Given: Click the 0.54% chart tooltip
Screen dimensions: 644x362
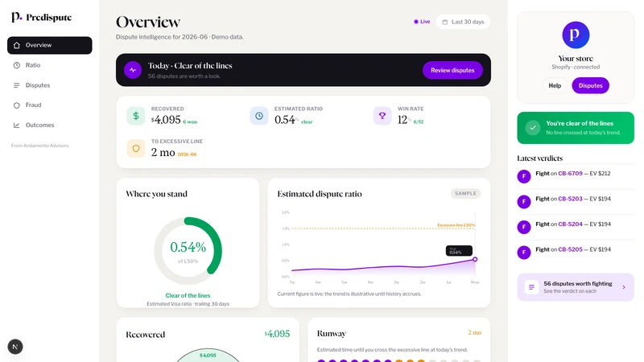Looking at the screenshot, I should pyautogui.click(x=459, y=250).
